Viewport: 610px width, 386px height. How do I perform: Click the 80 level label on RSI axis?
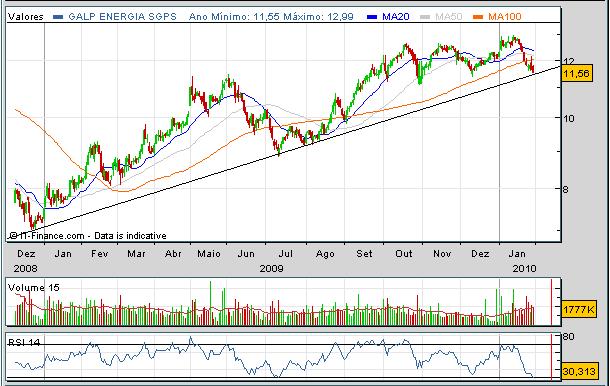point(568,336)
